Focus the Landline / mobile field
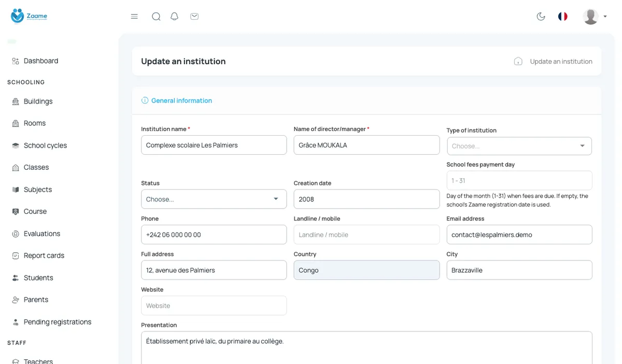The height and width of the screenshot is (364, 622). tap(366, 235)
